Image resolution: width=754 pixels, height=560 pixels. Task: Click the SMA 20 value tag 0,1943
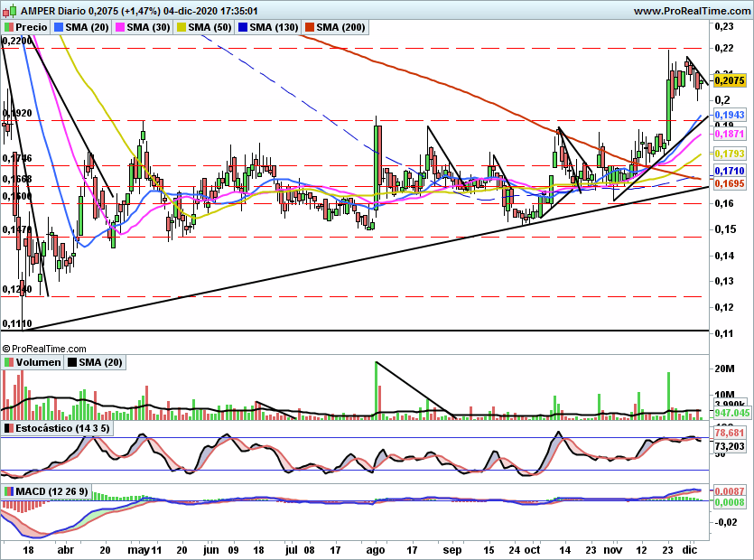(730, 115)
